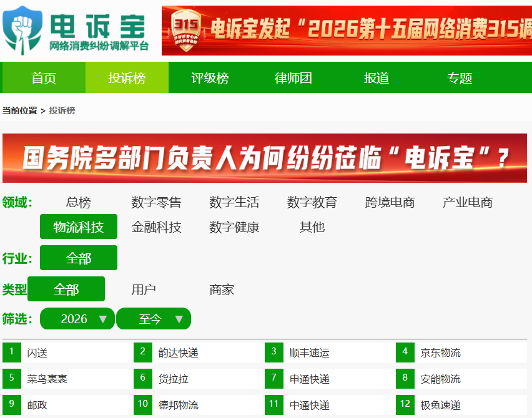
Task: Click the 315 top banner advertisement
Action: 347,31
